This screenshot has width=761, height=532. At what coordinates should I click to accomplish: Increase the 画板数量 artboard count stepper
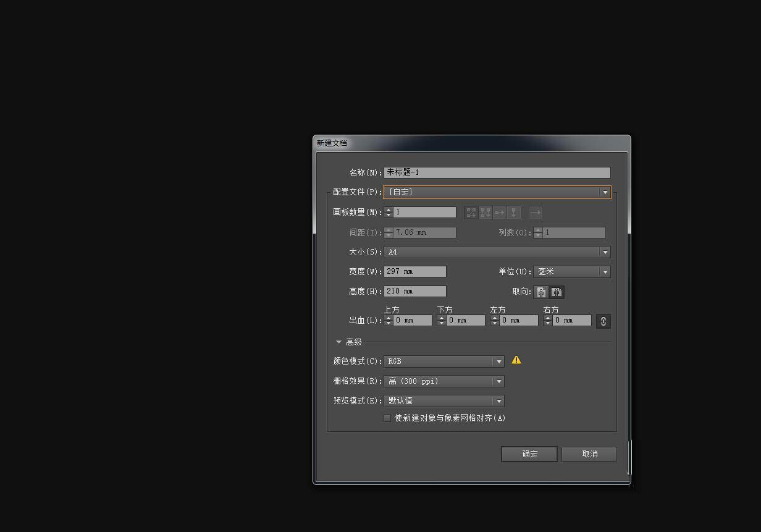(x=389, y=209)
